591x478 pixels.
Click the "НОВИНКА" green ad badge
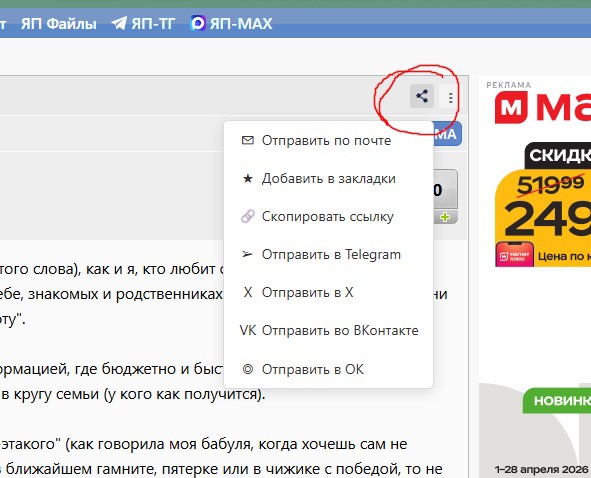click(x=557, y=400)
